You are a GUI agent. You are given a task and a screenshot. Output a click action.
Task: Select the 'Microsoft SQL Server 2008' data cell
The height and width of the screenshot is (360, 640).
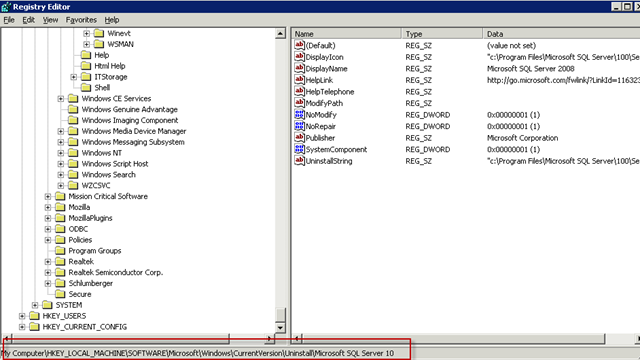[531, 69]
